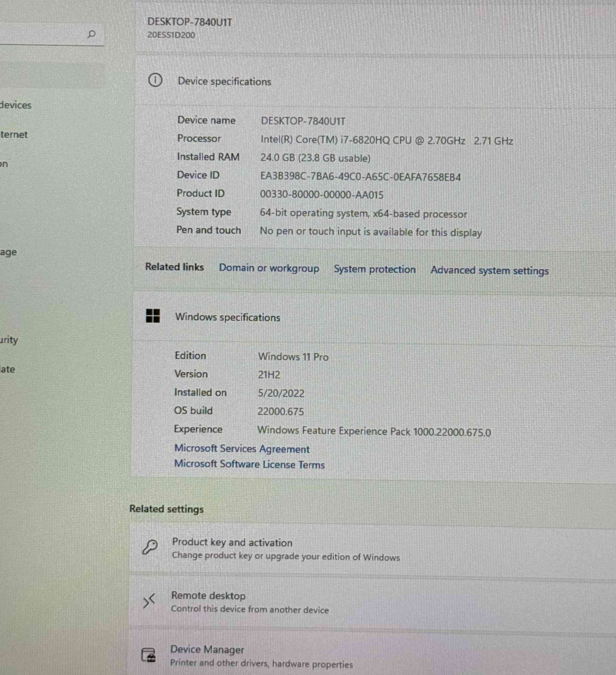Click the OS build value 22000.675
This screenshot has height=675, width=616.
point(281,411)
